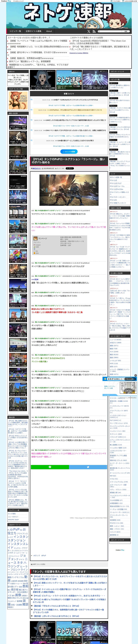Open the 94件 コメントを見る link
138x644 pixels.
click(39, 564)
